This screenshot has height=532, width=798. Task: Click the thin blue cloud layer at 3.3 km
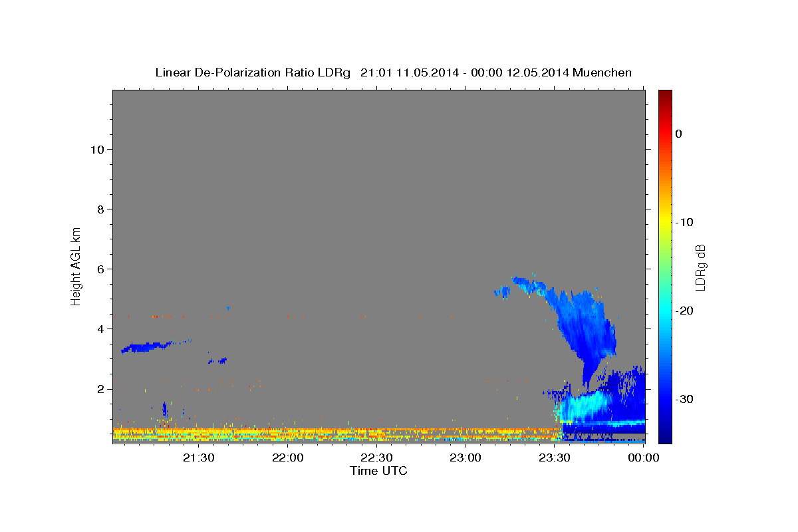145,347
